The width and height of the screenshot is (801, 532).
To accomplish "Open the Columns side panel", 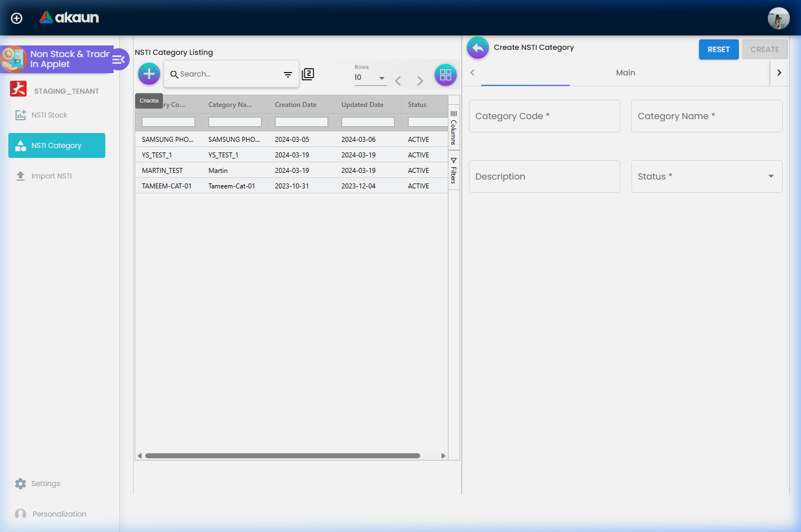I will click(x=453, y=128).
